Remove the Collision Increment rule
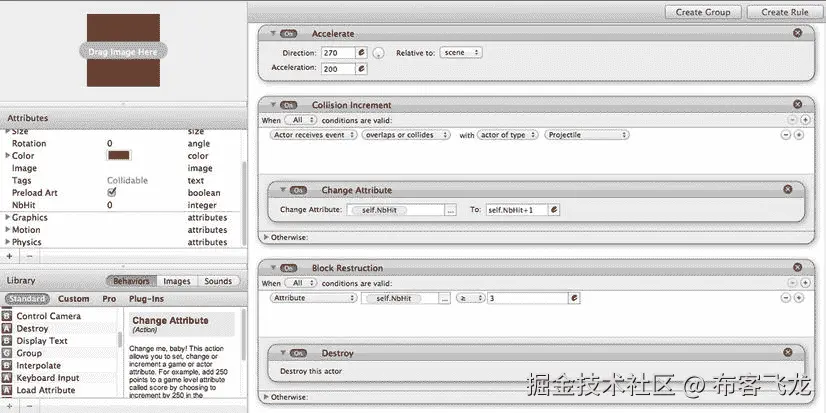Viewport: 826px width, 413px height. pos(798,104)
